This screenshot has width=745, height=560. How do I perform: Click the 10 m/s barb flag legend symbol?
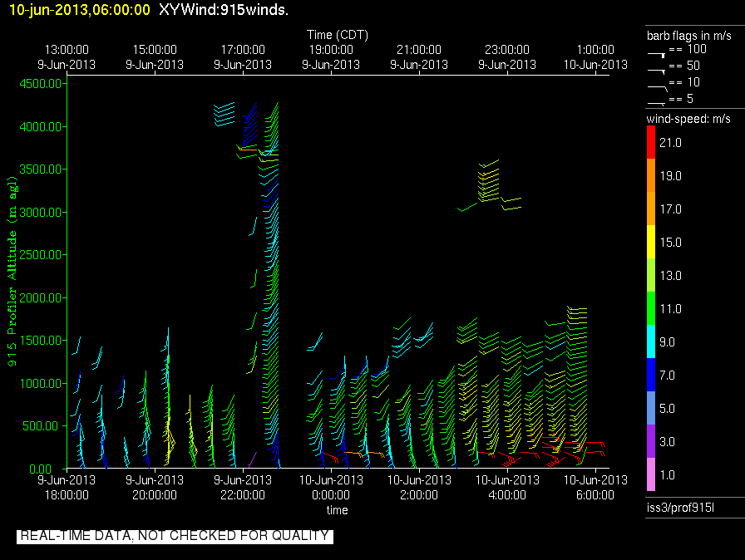657,88
